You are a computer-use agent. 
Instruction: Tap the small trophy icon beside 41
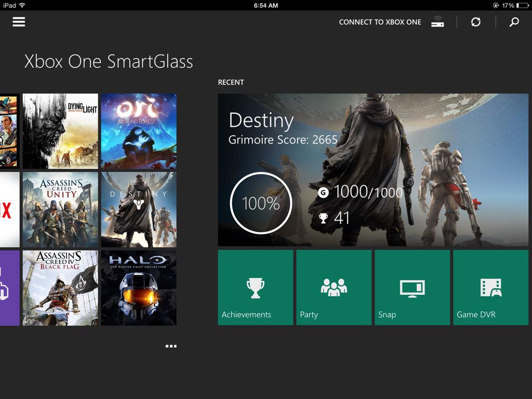point(323,218)
